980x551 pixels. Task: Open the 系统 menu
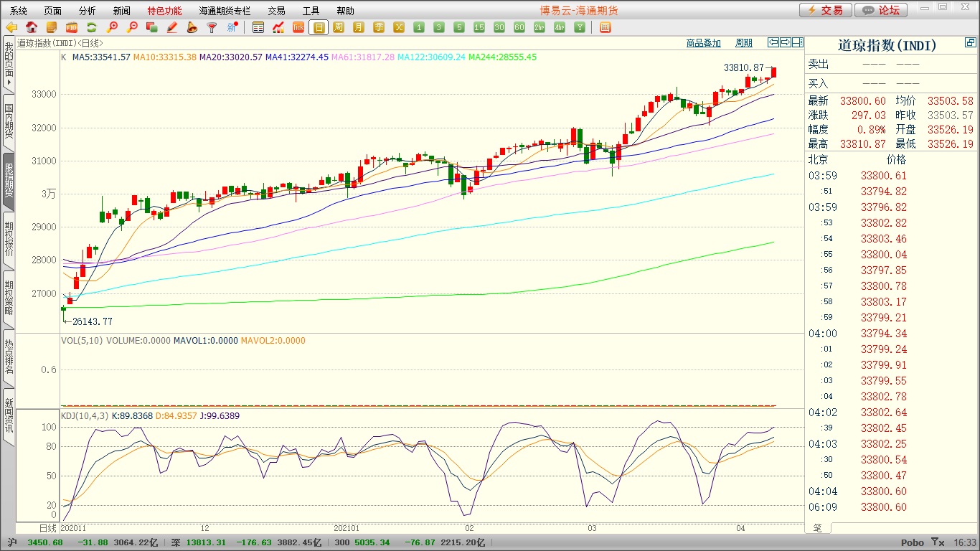pyautogui.click(x=19, y=11)
